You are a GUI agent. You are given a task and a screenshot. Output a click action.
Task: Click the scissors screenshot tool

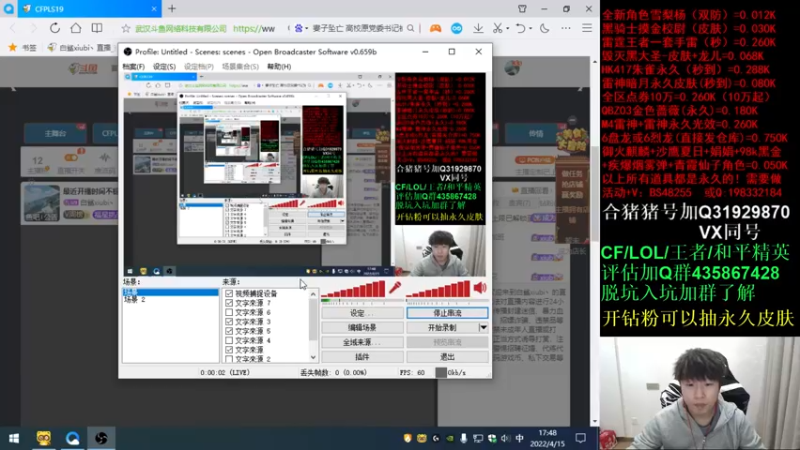pyautogui.click(x=497, y=28)
